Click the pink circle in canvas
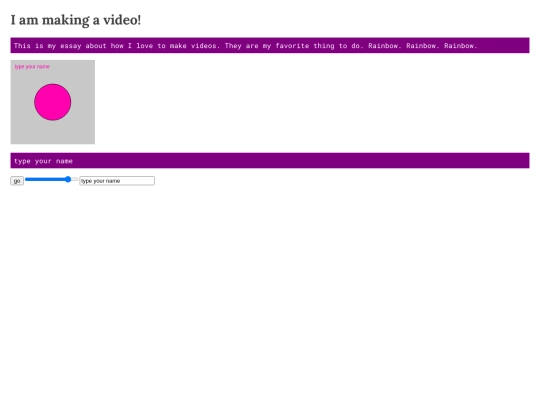This screenshot has height=405, width=540. [53, 102]
